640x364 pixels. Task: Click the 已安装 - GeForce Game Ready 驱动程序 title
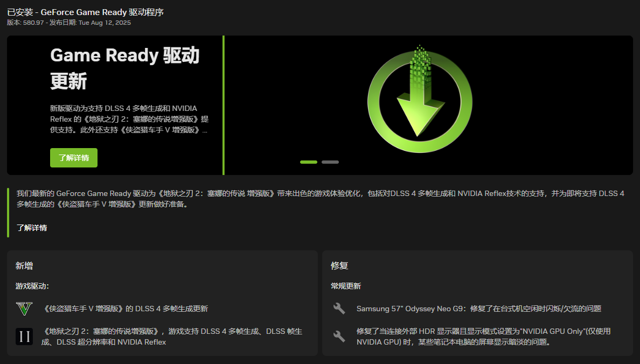85,12
